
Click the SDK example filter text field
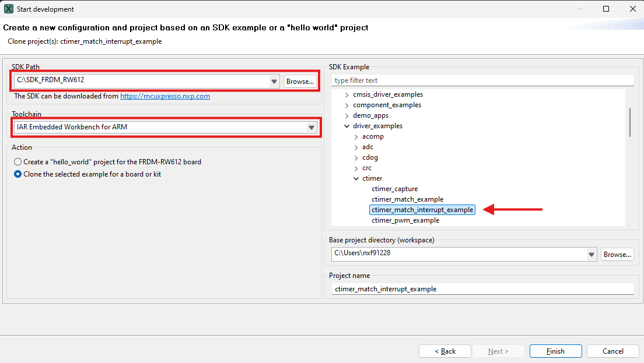[x=482, y=80]
